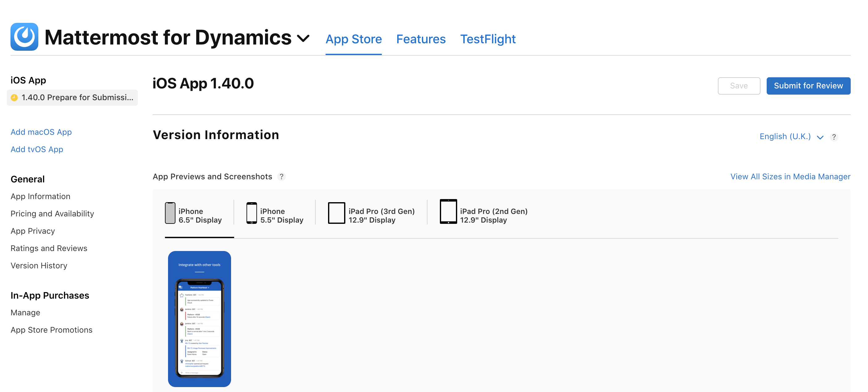Click help icon next to English (U.K.)
Viewport: 868px width, 392px height.
[x=834, y=137]
